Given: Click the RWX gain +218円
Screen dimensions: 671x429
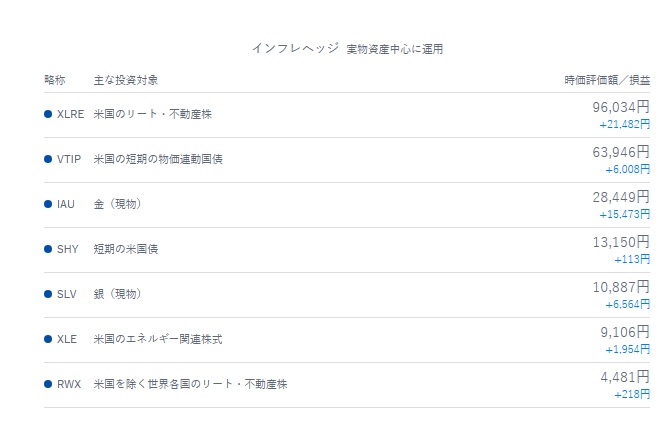Looking at the screenshot, I should click(x=632, y=394).
